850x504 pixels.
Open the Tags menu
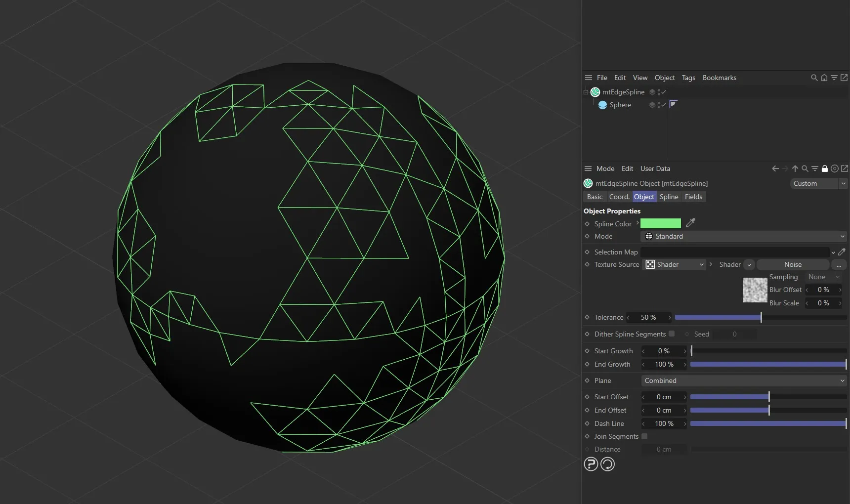[x=689, y=78]
